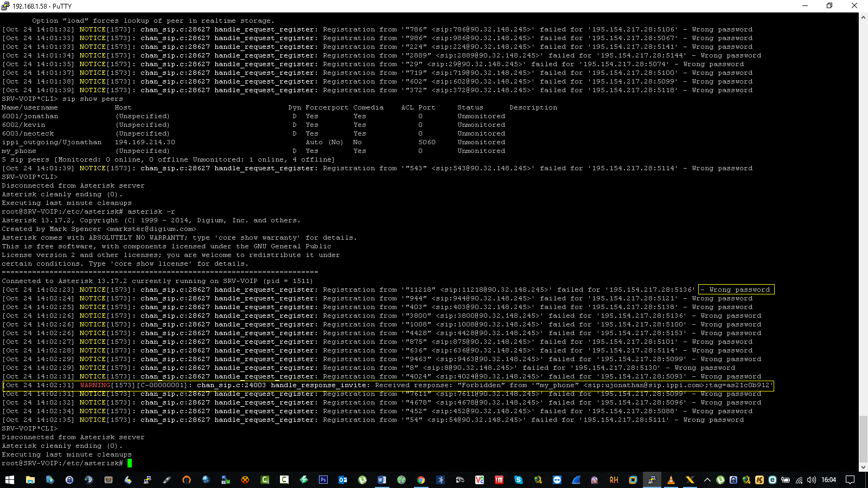Open the white Camtasia icon on taskbar

coord(284,480)
